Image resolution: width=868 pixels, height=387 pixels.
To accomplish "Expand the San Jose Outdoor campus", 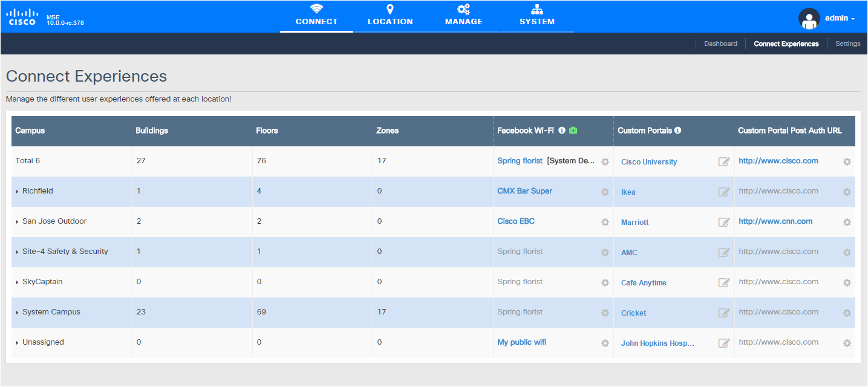I will click(x=18, y=222).
